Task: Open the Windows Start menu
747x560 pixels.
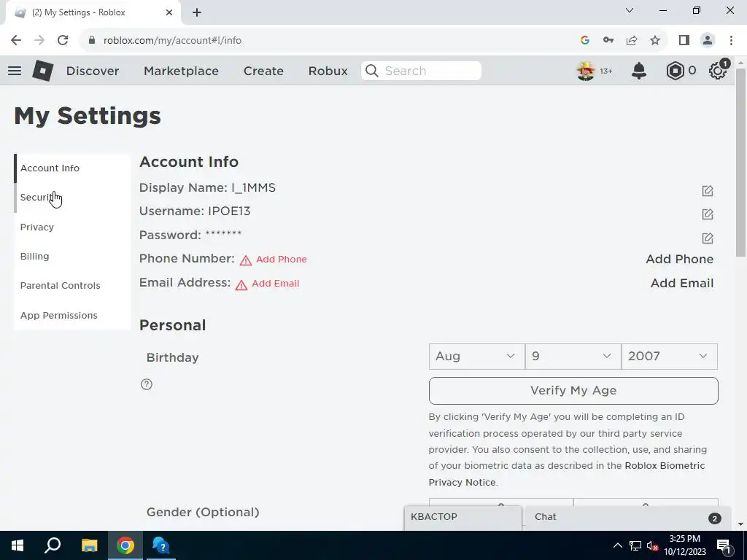Action: [18, 545]
